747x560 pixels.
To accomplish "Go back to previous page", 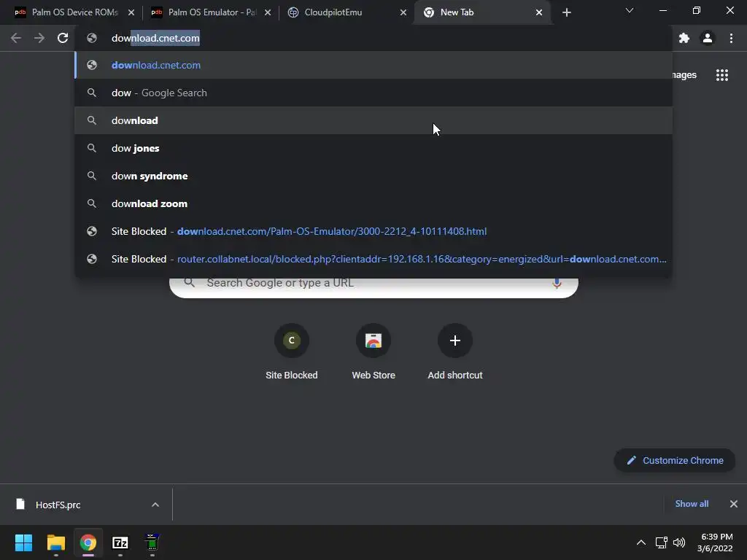I will coord(16,38).
